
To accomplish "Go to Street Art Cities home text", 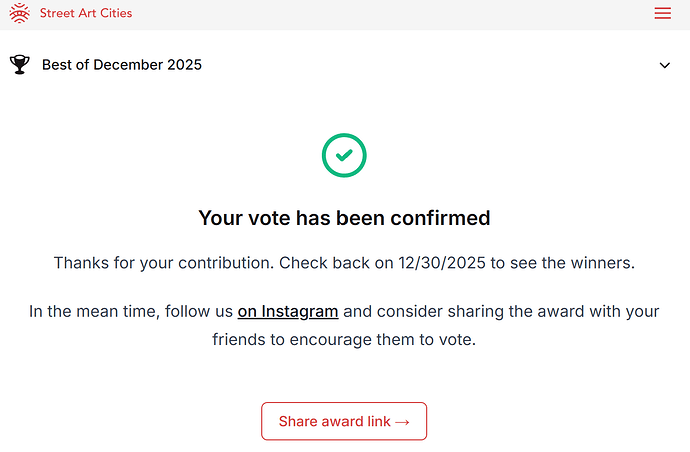I will 86,13.
